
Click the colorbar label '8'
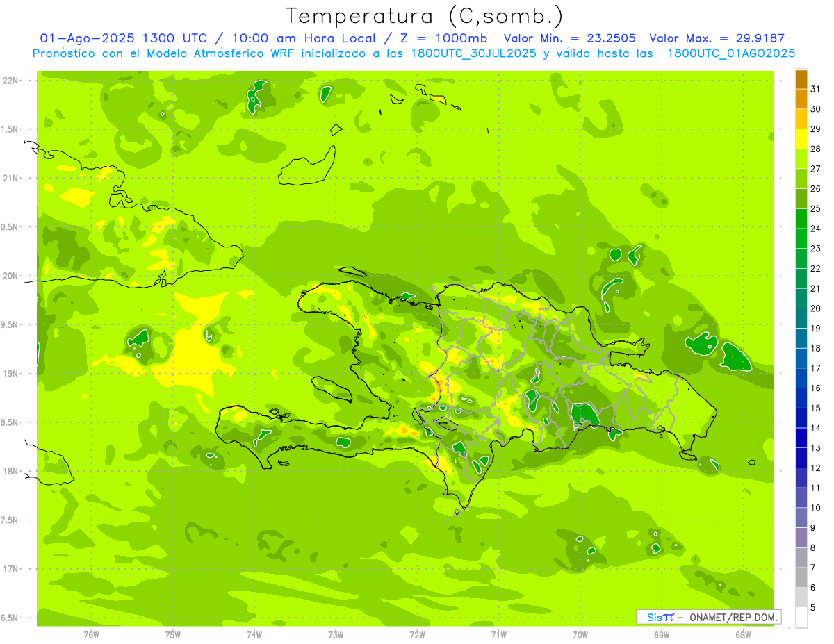pos(813,548)
